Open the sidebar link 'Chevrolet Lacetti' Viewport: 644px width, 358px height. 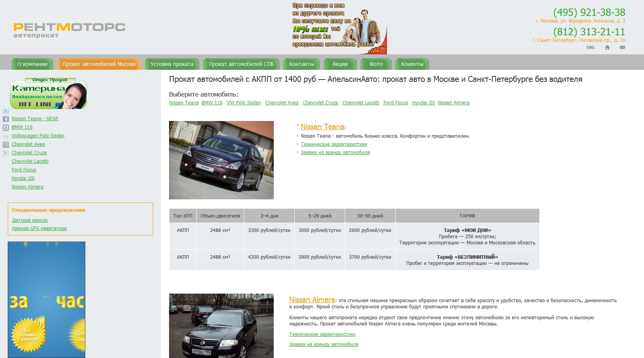[30, 161]
